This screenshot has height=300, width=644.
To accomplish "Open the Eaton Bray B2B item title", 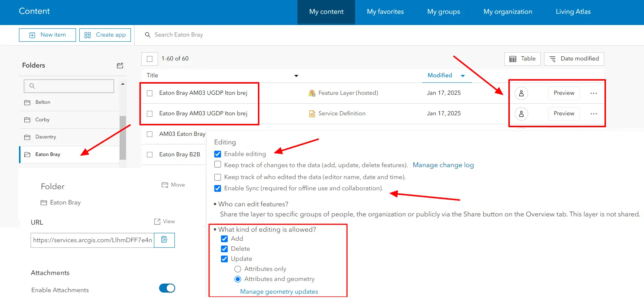I will point(180,154).
